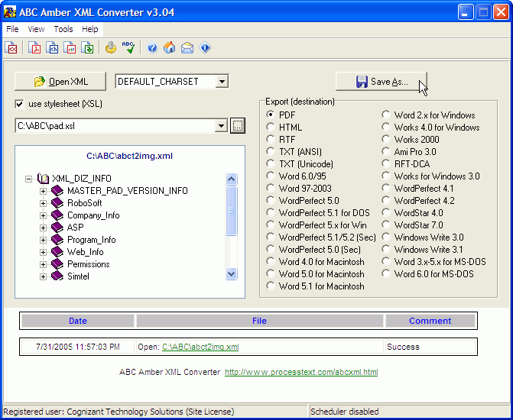Expand the ASP tree node
The width and height of the screenshot is (513, 420).
tap(43, 228)
